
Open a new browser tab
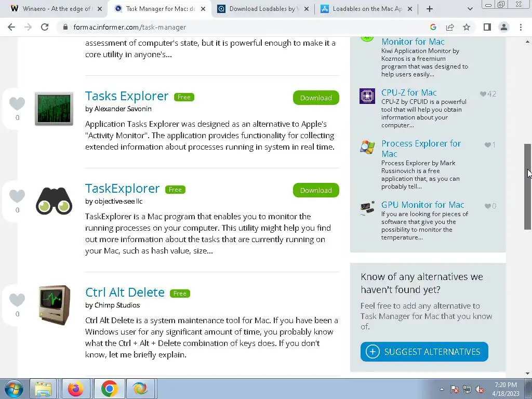click(430, 9)
